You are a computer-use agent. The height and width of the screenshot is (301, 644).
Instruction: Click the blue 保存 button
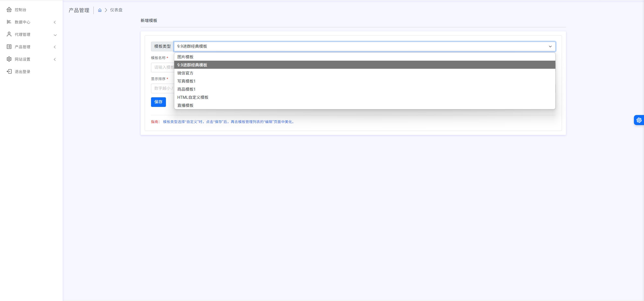tap(158, 102)
